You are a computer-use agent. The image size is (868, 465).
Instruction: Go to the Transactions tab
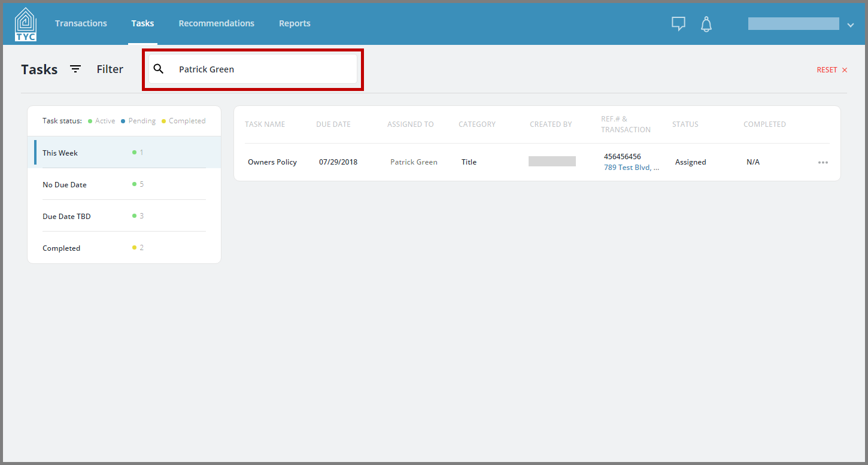[x=81, y=23]
